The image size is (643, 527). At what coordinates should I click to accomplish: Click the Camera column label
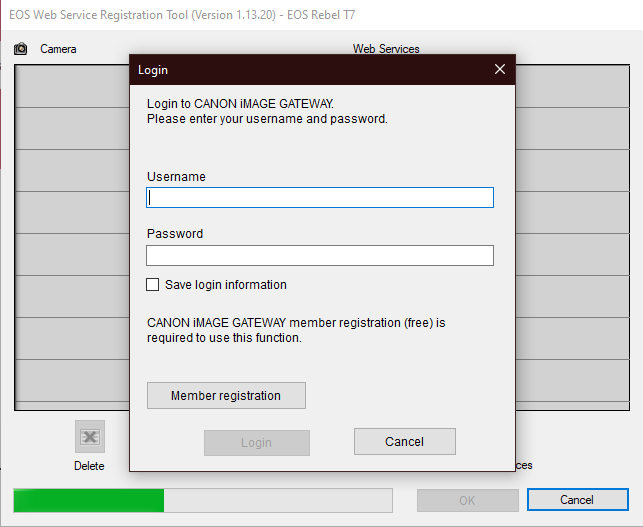58,49
